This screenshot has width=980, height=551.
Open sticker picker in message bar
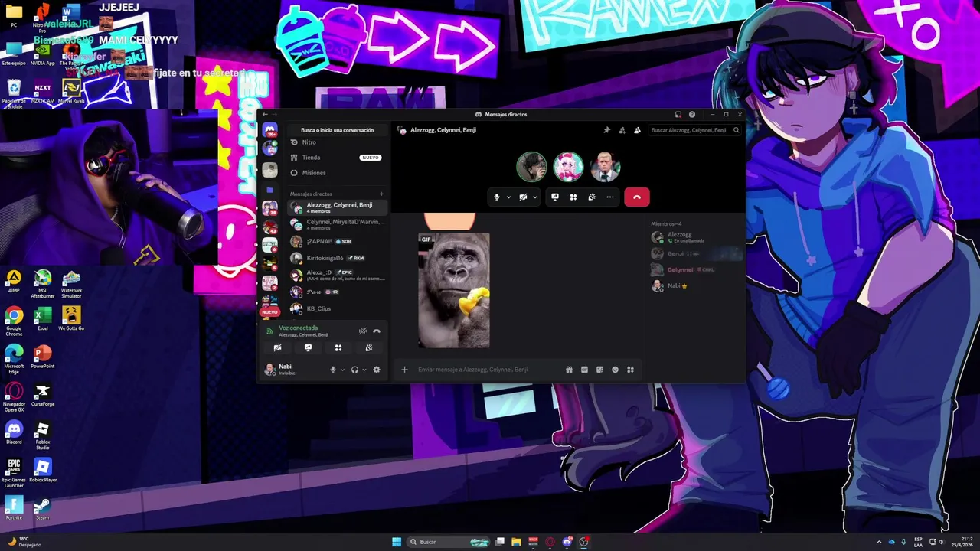point(599,370)
